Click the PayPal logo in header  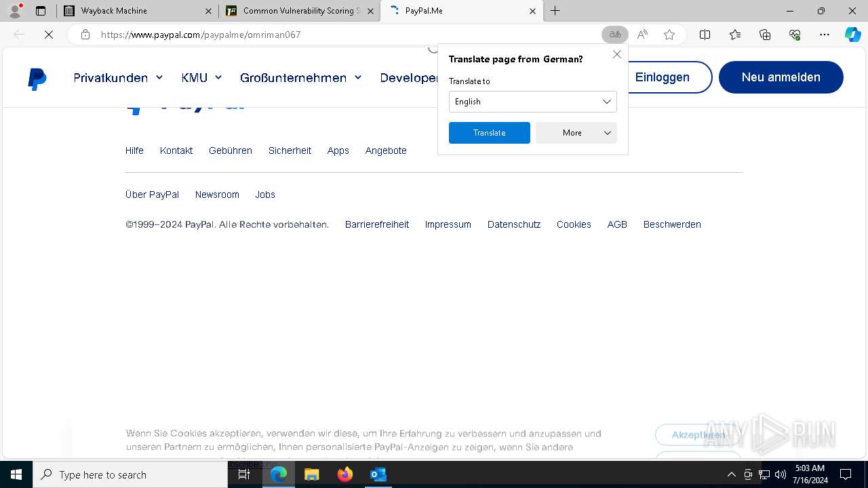pyautogui.click(x=37, y=79)
